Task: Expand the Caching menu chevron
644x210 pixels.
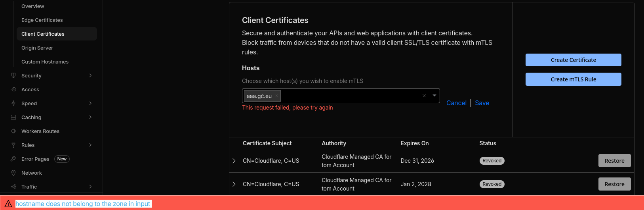Action: point(90,117)
